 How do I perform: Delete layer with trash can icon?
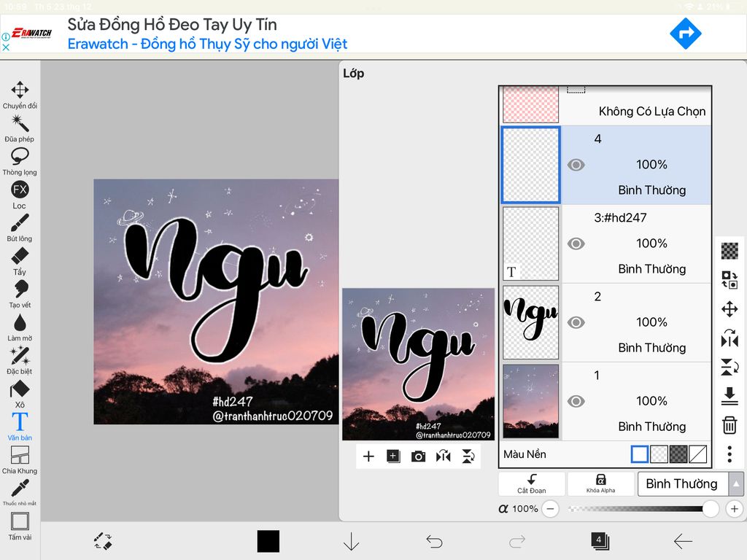(729, 425)
